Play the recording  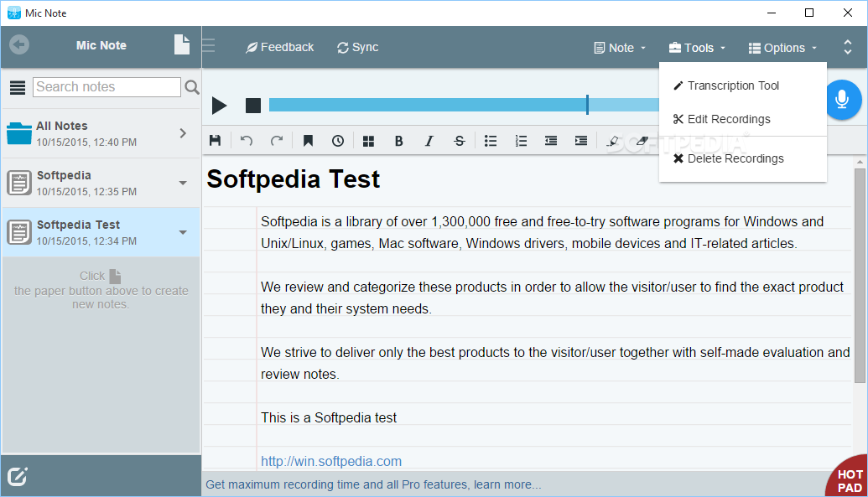[219, 105]
